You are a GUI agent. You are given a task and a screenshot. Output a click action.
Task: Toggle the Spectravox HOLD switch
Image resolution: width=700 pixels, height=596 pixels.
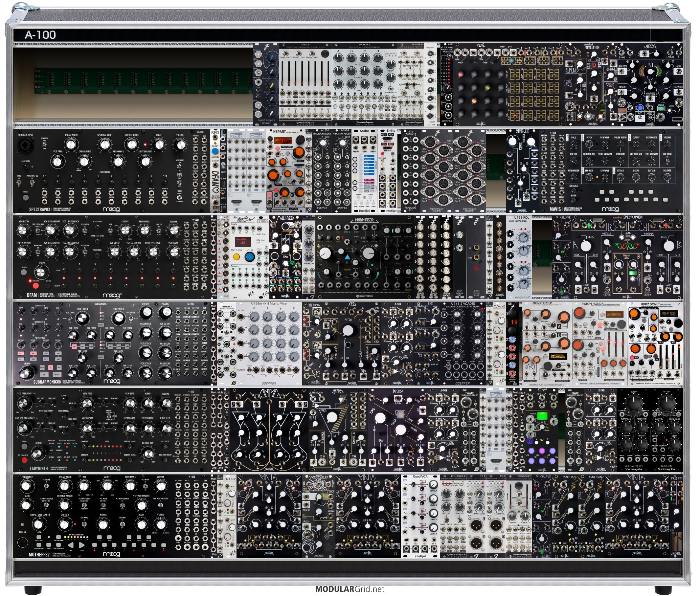pyautogui.click(x=19, y=182)
